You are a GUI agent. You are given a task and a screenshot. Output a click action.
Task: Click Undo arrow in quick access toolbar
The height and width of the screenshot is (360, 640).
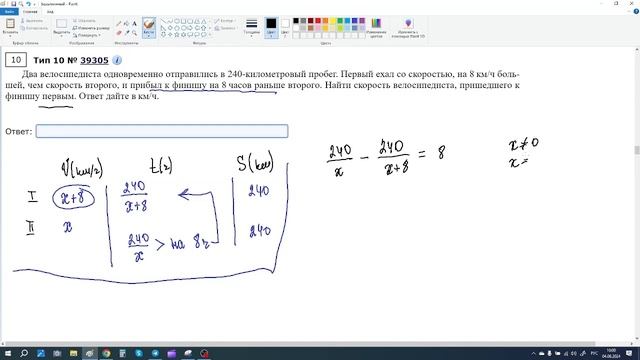28,4
